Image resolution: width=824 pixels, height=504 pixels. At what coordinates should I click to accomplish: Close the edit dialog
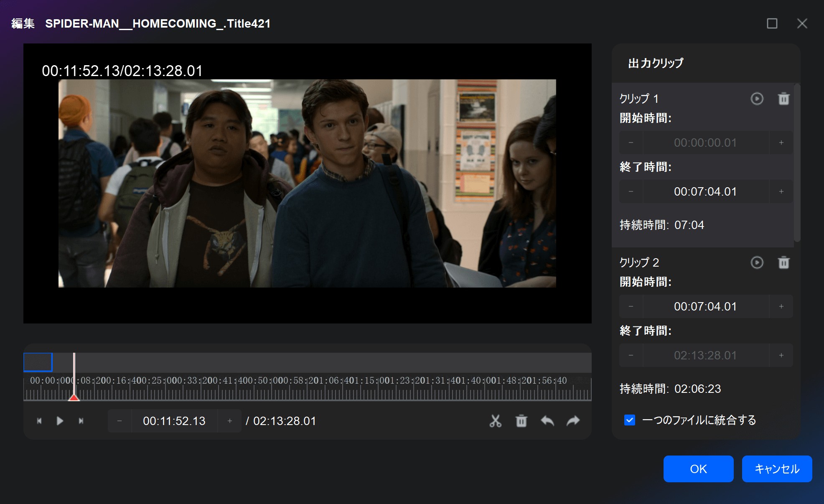802,23
